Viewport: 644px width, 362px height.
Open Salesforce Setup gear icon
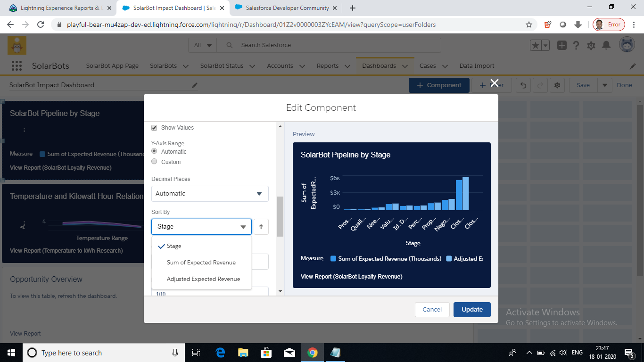pos(591,45)
